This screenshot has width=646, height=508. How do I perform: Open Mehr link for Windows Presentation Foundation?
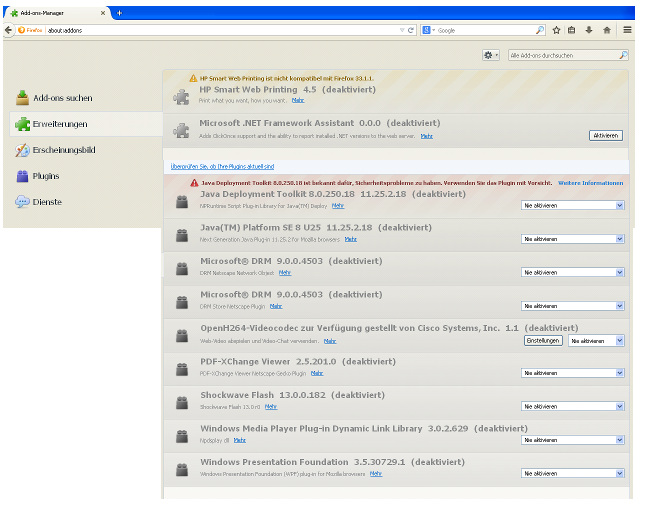click(376, 474)
